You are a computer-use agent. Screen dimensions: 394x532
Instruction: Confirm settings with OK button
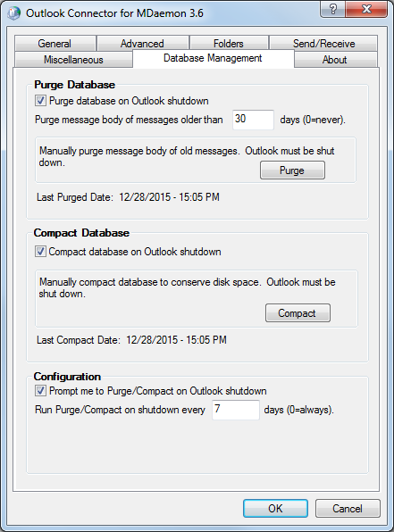[275, 508]
